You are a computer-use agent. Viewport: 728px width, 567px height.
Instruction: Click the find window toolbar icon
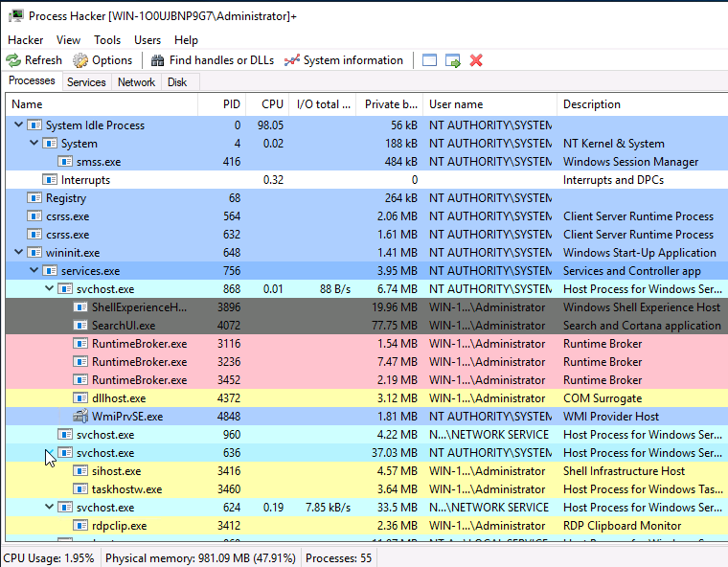click(429, 60)
